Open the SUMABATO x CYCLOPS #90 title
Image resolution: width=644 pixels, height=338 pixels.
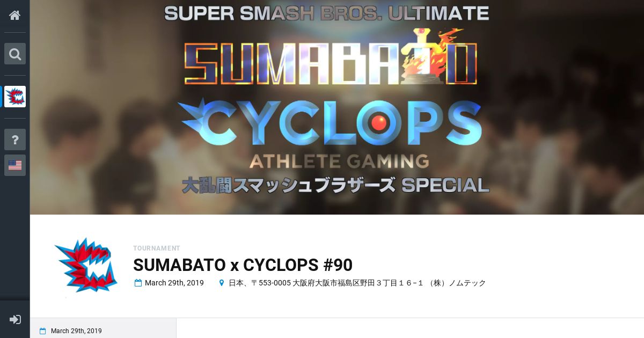coord(243,265)
